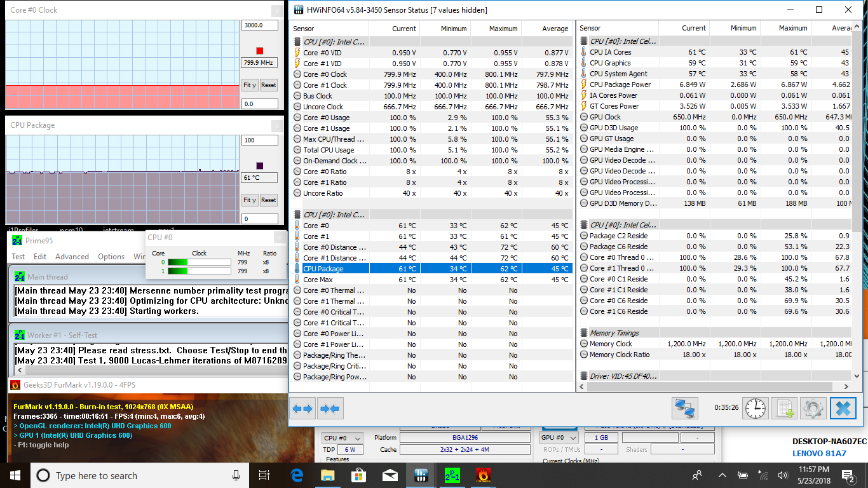Viewport: 868px width, 488px height.
Task: Click Reset in CPU Package graph
Action: (269, 200)
